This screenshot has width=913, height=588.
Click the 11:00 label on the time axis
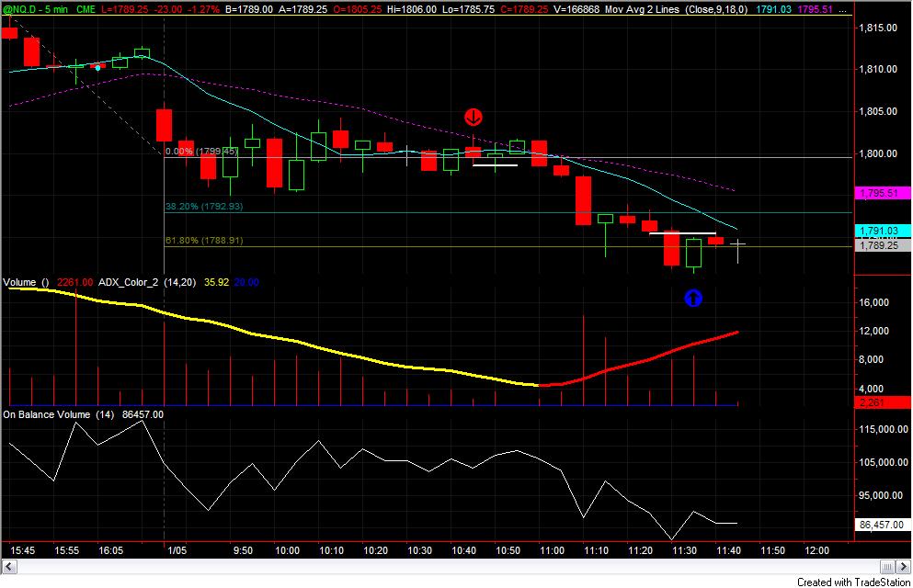coord(552,549)
